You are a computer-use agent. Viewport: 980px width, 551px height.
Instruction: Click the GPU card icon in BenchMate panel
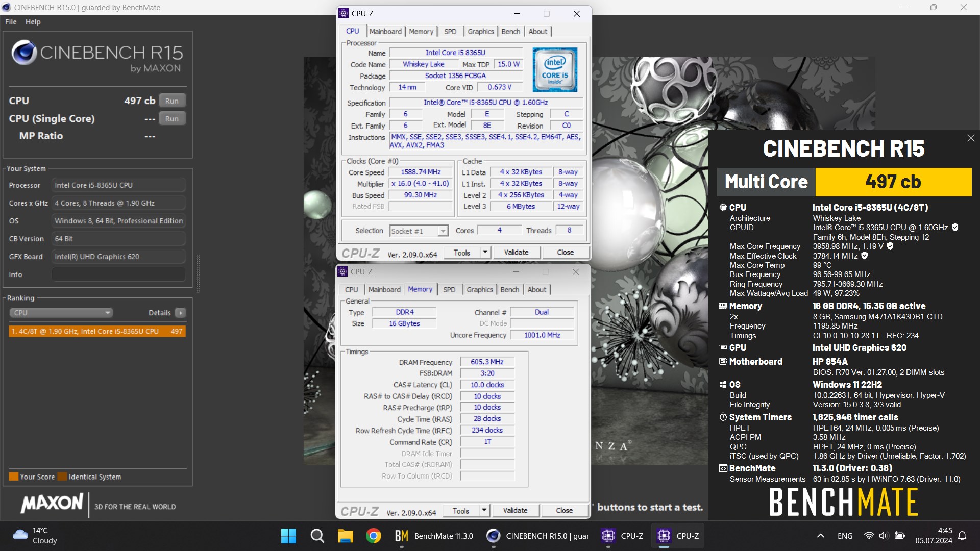[x=723, y=348]
